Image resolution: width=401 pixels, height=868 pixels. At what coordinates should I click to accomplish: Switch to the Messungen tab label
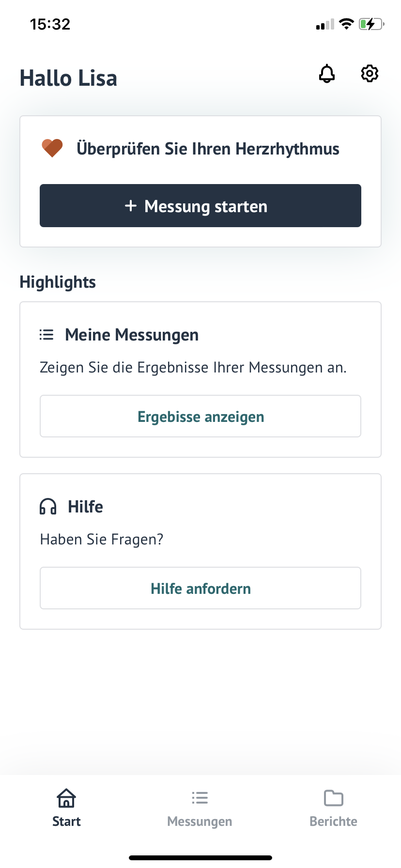click(200, 821)
